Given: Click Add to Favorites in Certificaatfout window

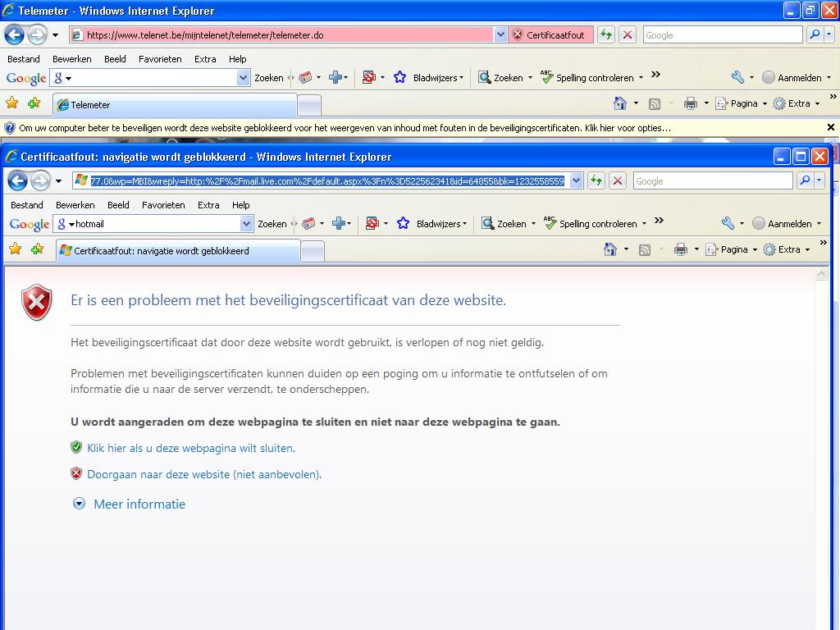Looking at the screenshot, I should click(x=38, y=249).
